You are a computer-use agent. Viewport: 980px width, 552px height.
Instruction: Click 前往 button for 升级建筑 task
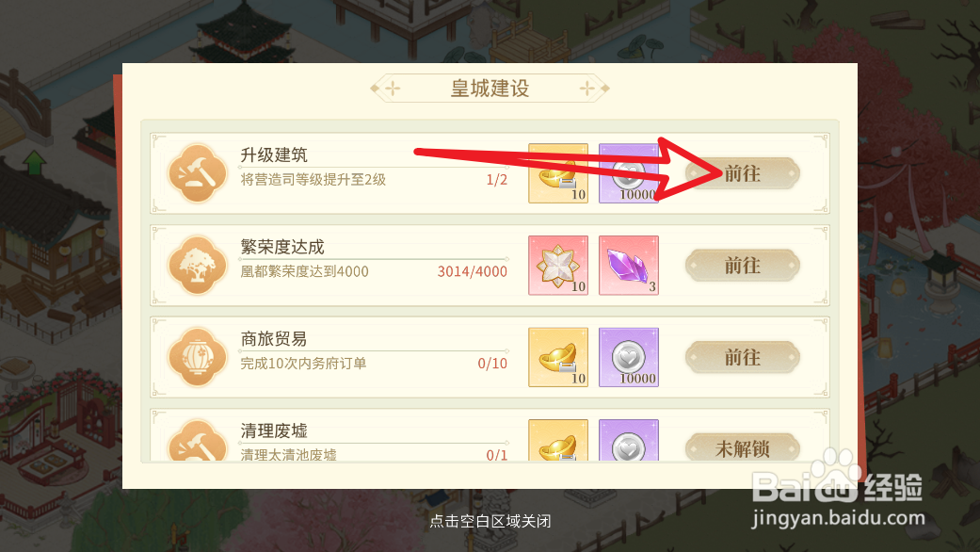point(743,173)
